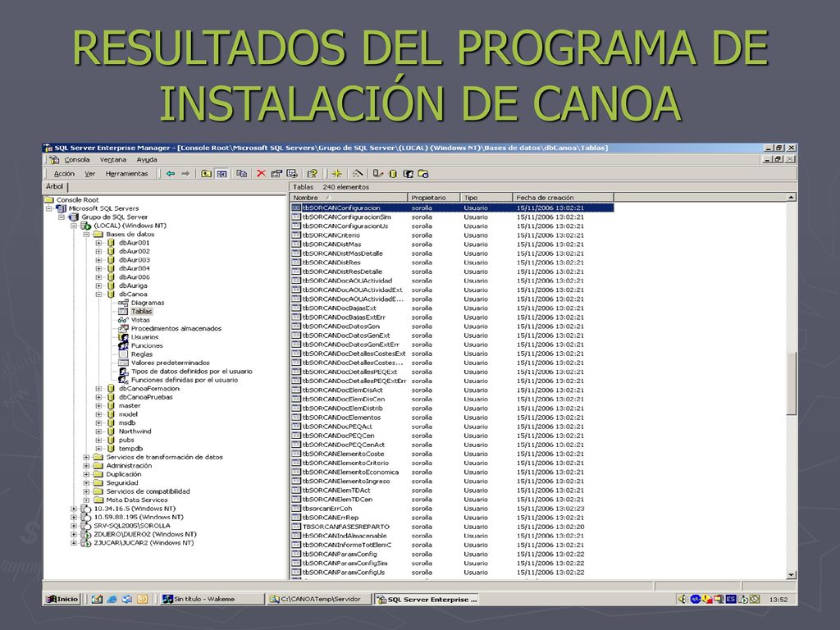Select Vistas under dbCanoa
The width and height of the screenshot is (840, 630).
(140, 320)
